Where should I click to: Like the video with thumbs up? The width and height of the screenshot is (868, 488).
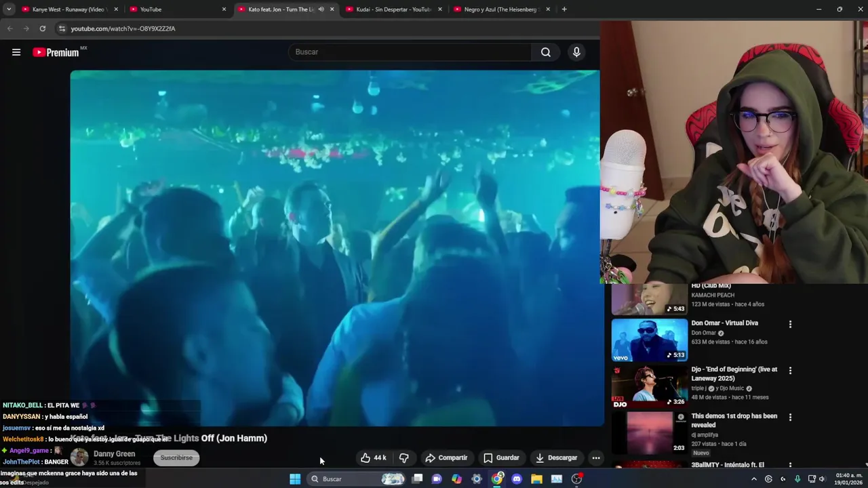coord(373,457)
